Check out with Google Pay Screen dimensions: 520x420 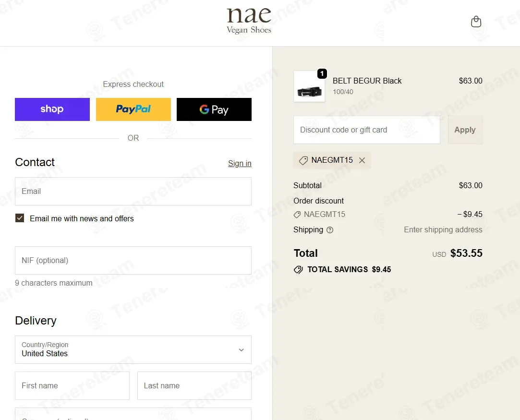point(214,109)
